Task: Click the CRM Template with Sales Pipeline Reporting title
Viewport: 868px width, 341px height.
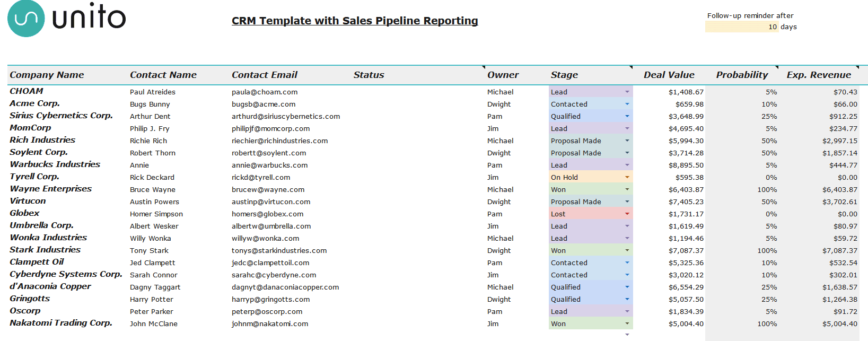Action: click(355, 21)
